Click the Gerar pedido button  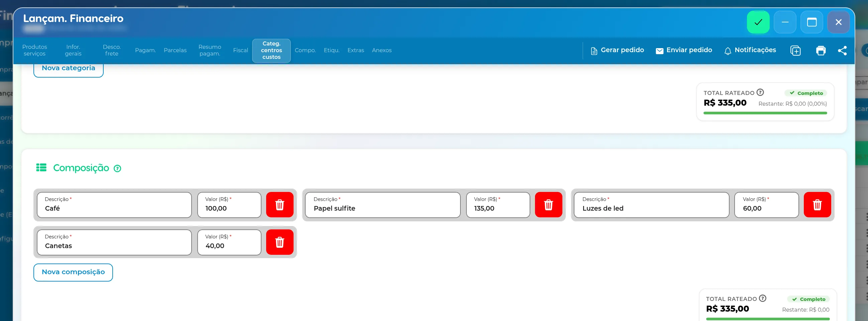click(617, 50)
